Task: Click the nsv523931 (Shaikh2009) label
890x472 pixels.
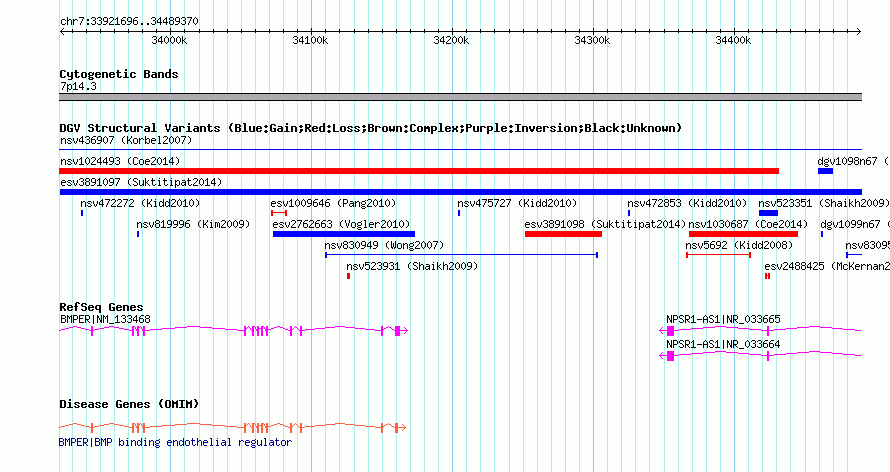Action: (412, 266)
